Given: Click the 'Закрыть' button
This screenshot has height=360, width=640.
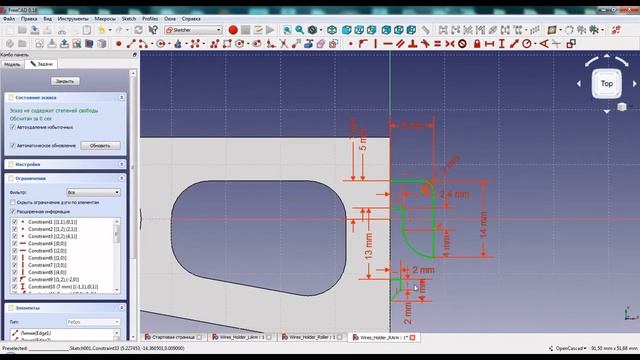Looking at the screenshot, I should pyautogui.click(x=65, y=81).
